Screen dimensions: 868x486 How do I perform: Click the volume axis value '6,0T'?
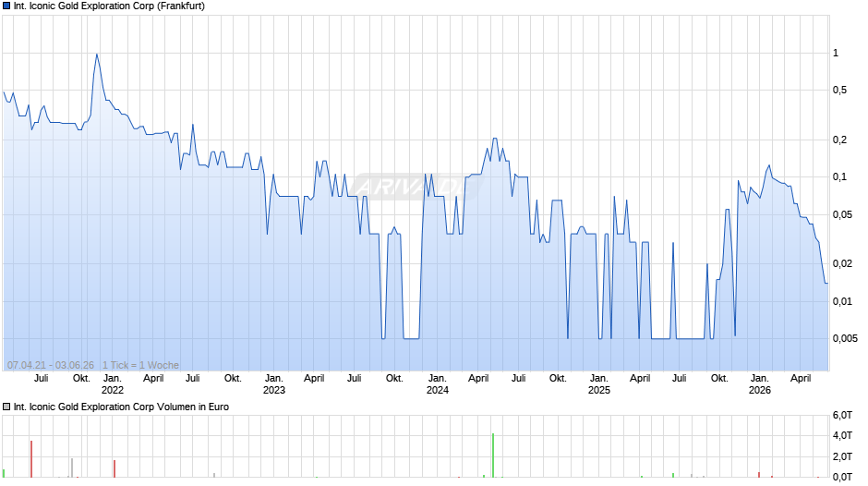pyautogui.click(x=842, y=415)
